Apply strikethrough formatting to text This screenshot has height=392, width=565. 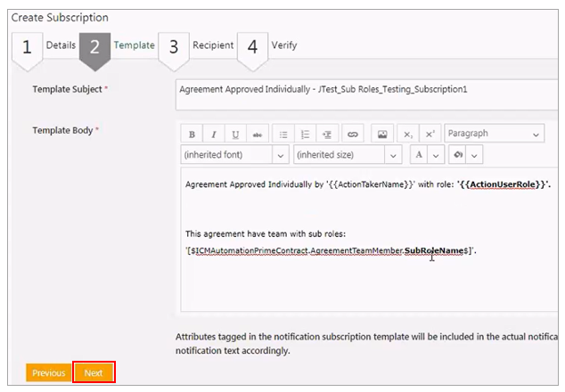pyautogui.click(x=258, y=135)
